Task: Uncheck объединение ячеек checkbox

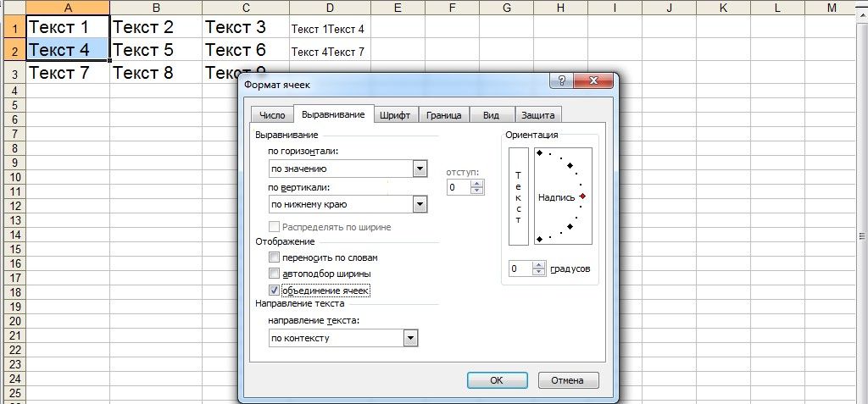Action: pyautogui.click(x=274, y=291)
